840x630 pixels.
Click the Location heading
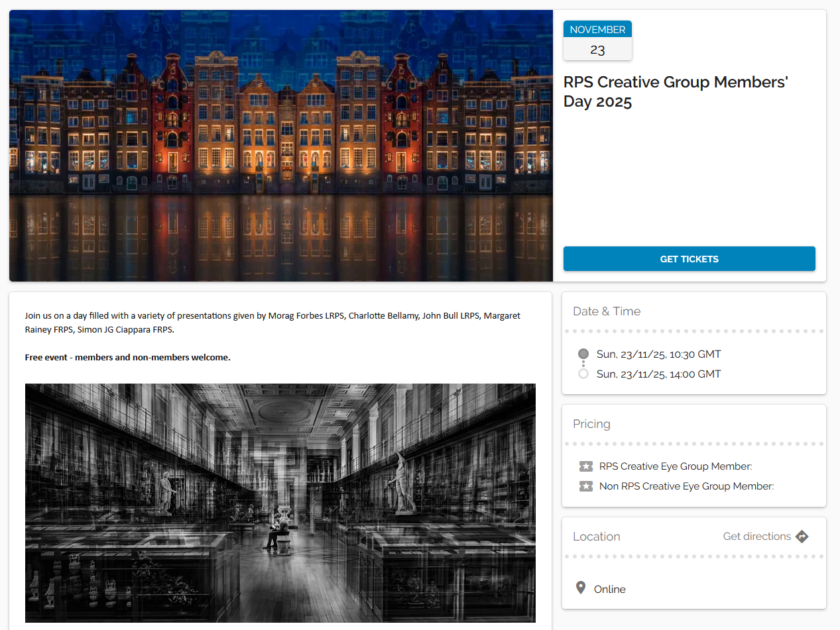pos(597,537)
